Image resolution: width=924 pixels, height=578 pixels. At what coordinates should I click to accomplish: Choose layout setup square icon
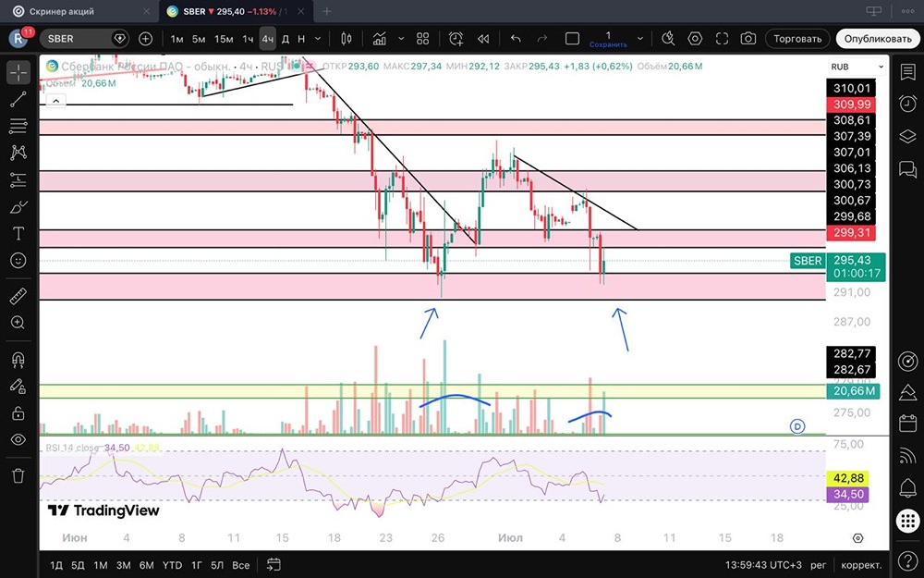(x=572, y=39)
